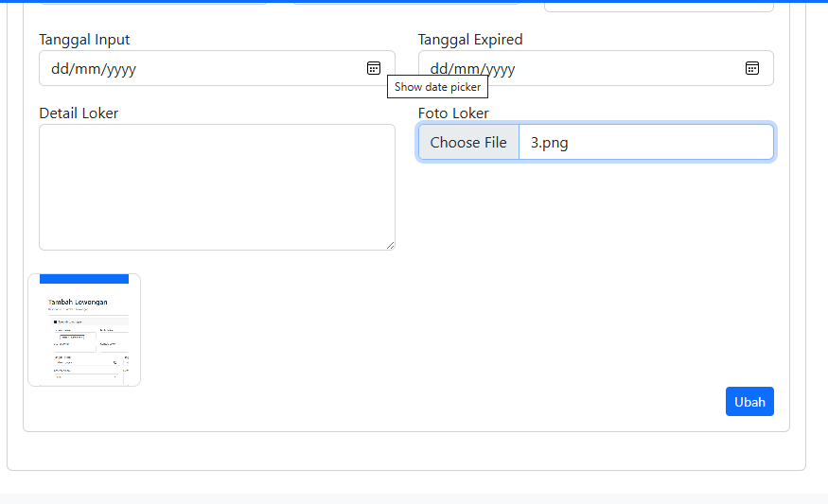Click the Tanggal Expired label
Image resolution: width=828 pixels, height=504 pixels.
[470, 40]
